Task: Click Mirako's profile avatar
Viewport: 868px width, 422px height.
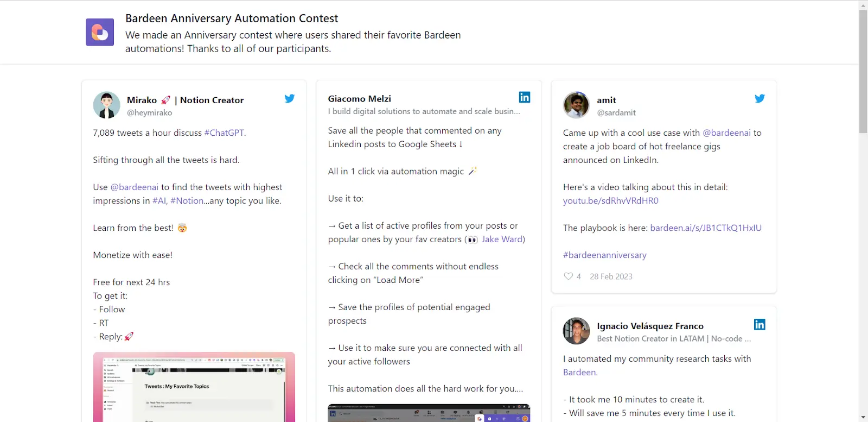Action: point(107,105)
